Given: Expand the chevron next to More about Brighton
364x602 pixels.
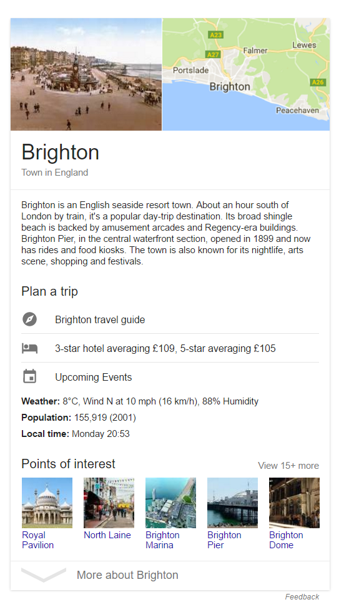Looking at the screenshot, I should (x=43, y=574).
